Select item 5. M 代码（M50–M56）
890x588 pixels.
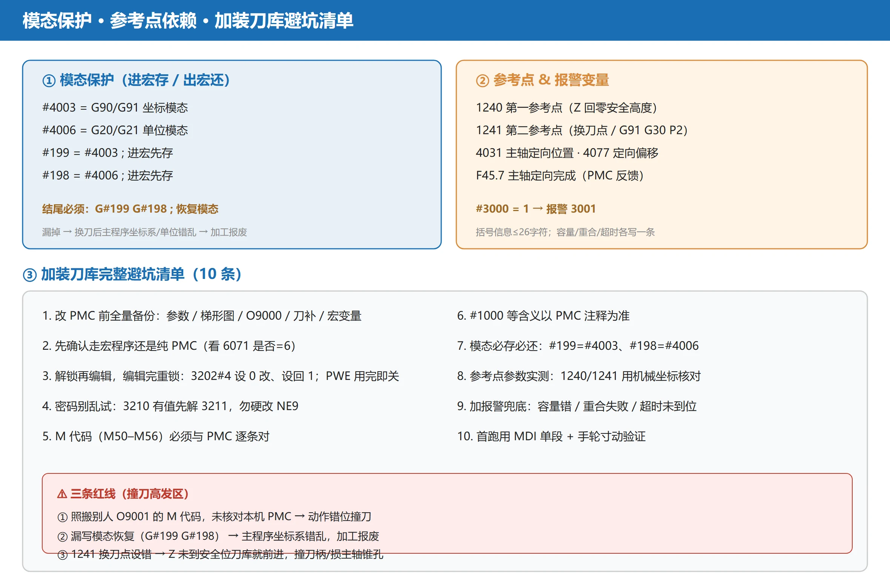point(156,436)
